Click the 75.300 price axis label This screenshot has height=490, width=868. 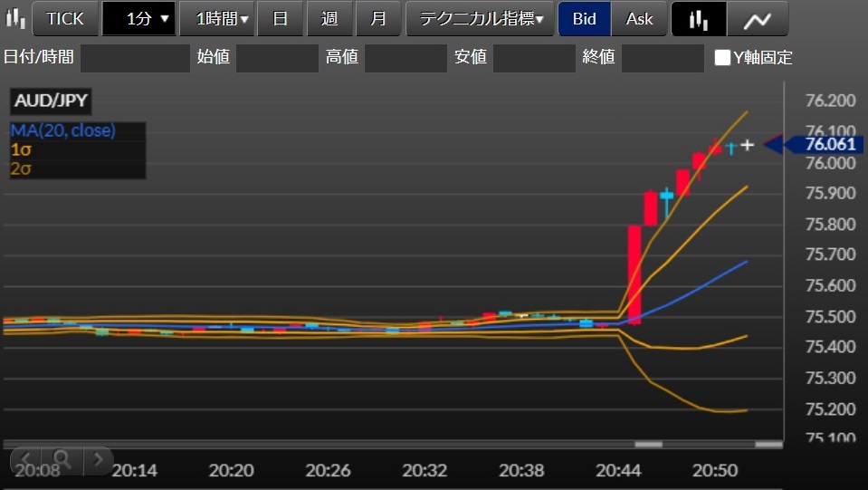pyautogui.click(x=830, y=379)
